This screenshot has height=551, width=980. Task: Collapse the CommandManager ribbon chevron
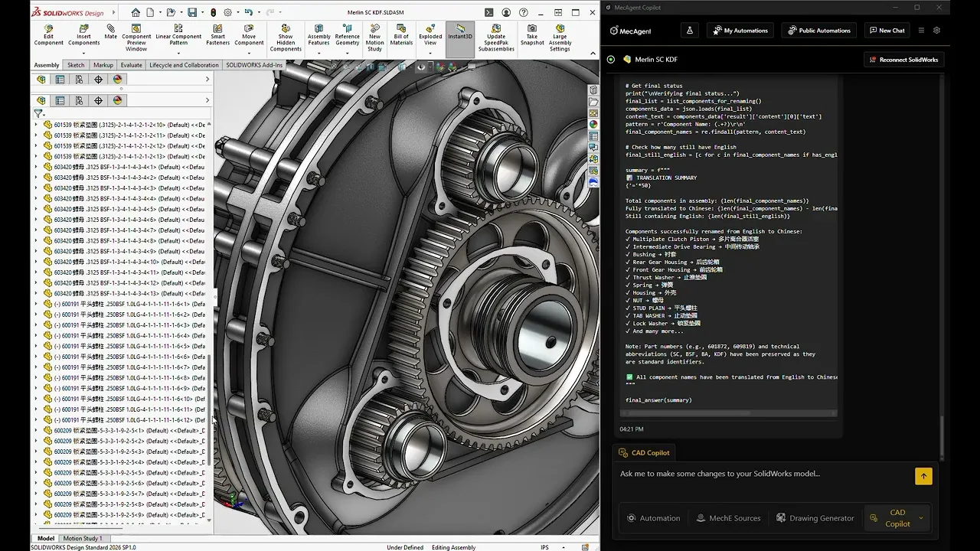coord(593,54)
